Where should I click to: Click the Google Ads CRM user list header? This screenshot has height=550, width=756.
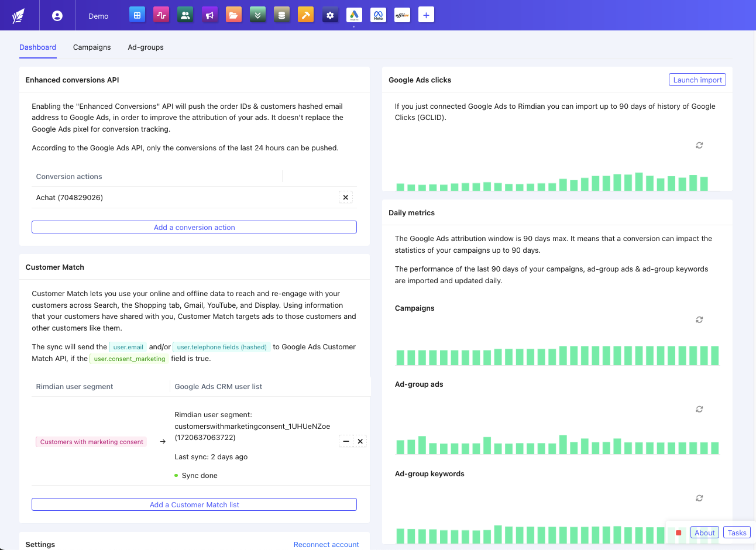click(218, 387)
